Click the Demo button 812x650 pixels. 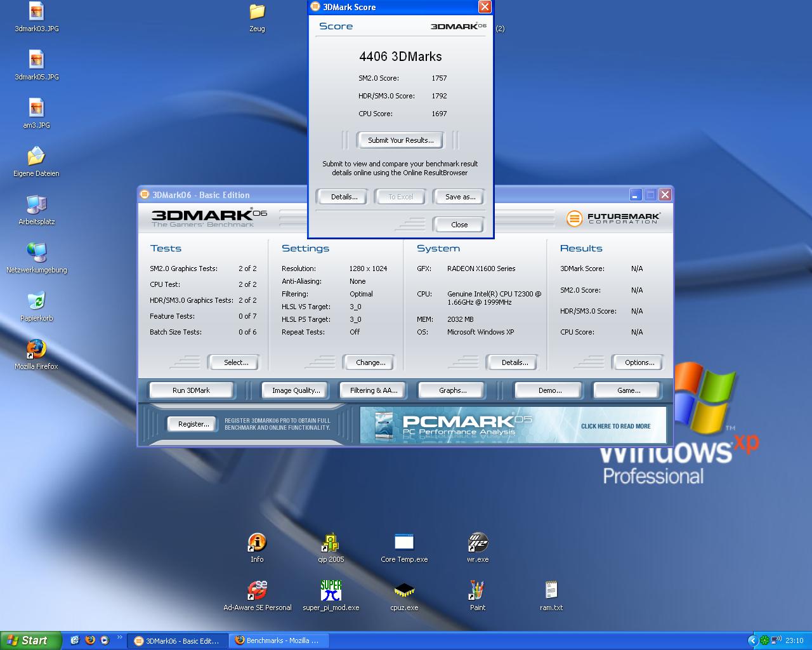coord(549,390)
